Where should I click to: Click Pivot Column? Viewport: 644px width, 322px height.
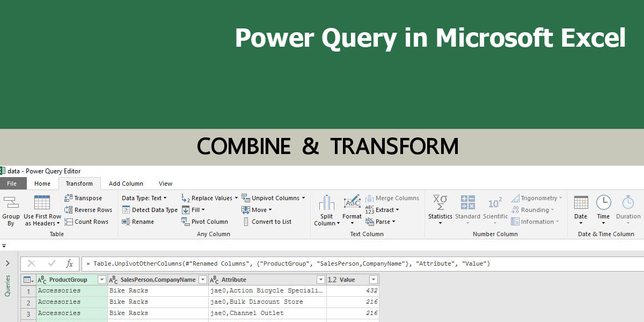[x=204, y=222]
